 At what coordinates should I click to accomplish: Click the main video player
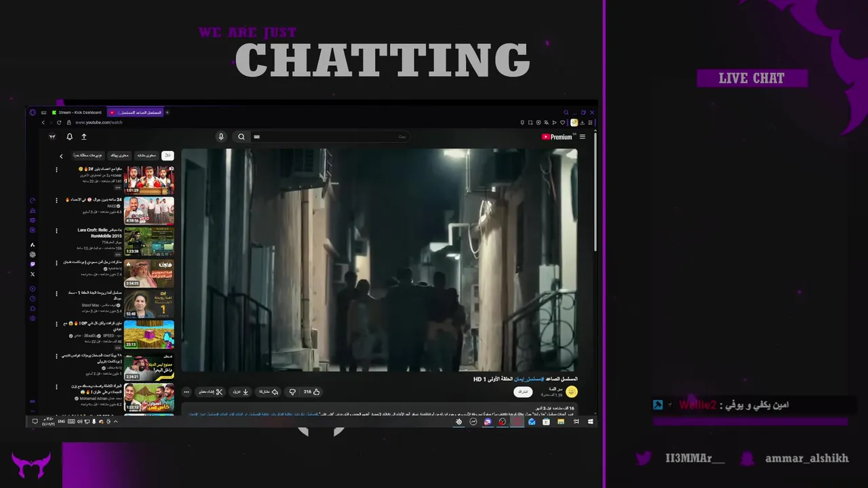tap(380, 260)
